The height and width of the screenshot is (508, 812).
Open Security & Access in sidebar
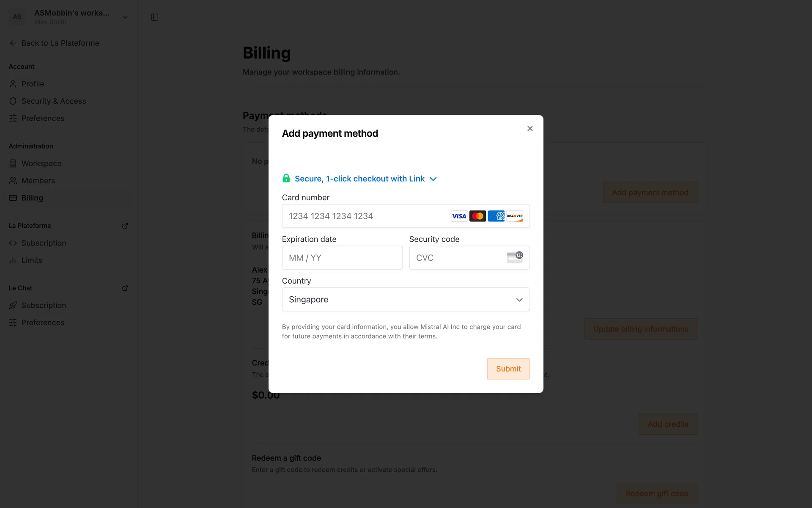click(x=54, y=101)
